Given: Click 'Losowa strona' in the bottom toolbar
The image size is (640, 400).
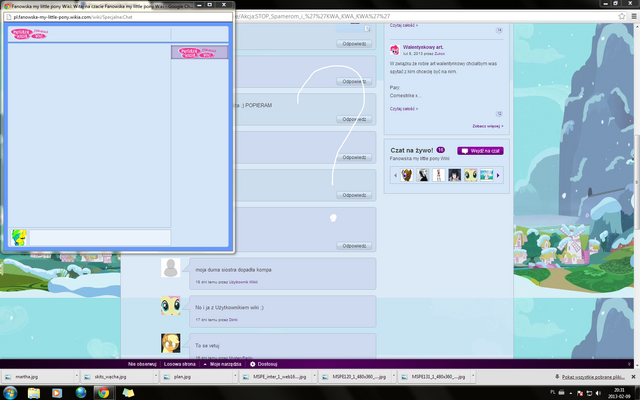Looking at the screenshot, I should click(180, 364).
